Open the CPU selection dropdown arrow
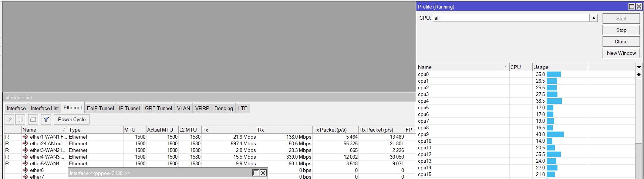 [594, 18]
